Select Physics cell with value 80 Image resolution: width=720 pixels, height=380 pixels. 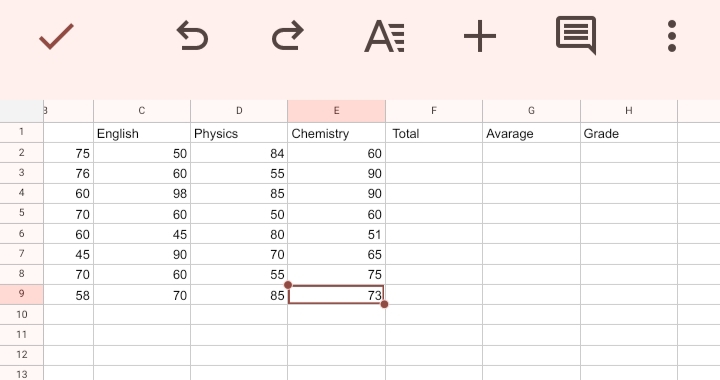239,234
